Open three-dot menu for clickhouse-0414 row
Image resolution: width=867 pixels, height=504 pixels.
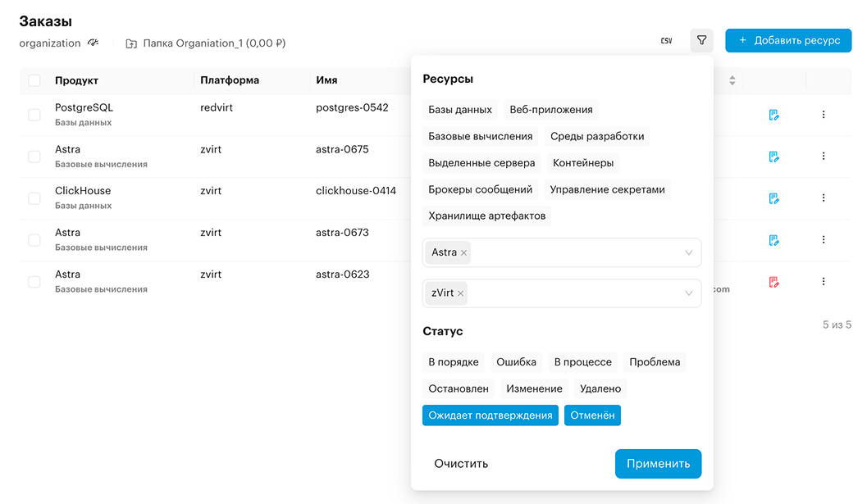point(824,198)
